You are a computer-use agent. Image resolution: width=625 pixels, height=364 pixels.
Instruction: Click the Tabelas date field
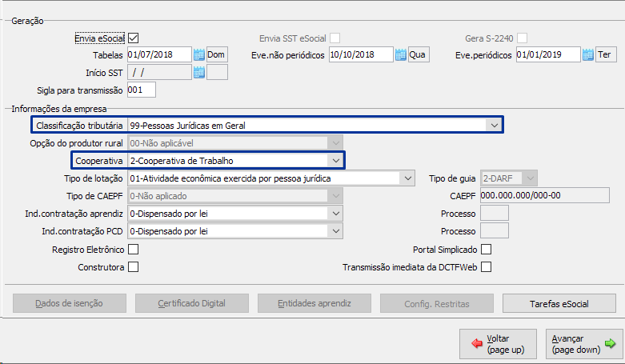coord(159,54)
